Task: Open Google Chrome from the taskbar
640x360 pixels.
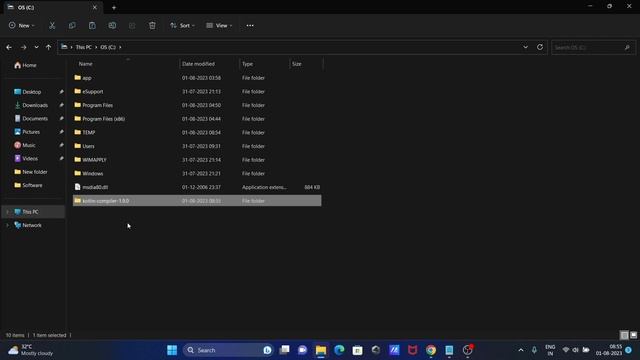Action: coord(431,350)
